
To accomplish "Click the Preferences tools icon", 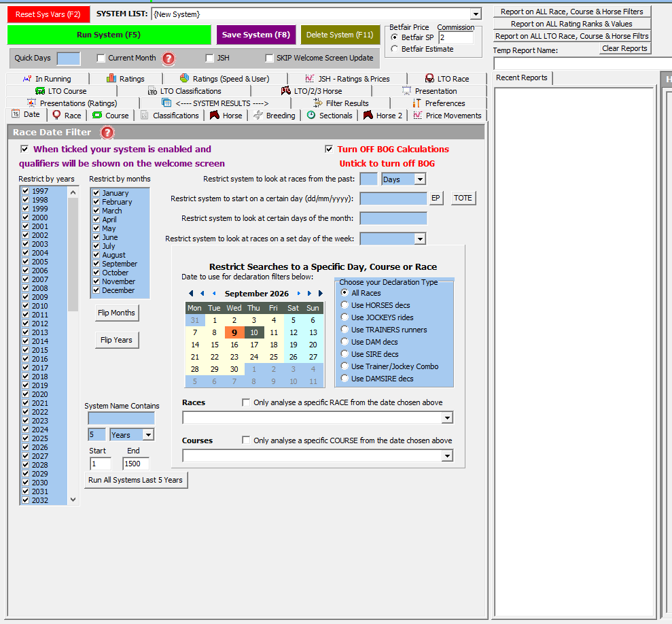I will pos(417,103).
